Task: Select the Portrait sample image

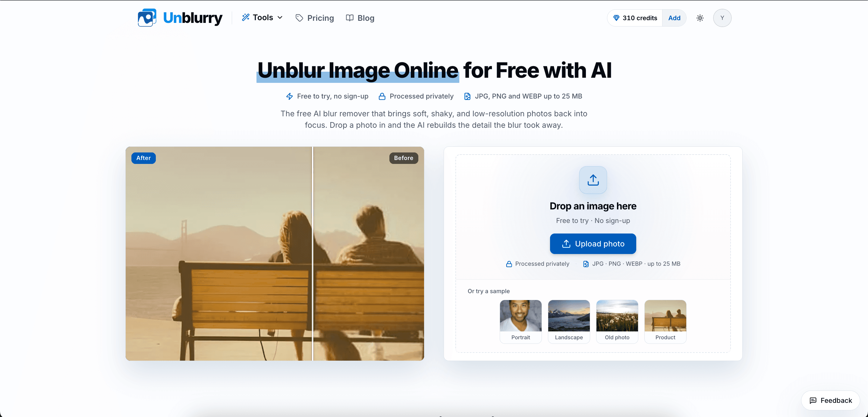Action: pyautogui.click(x=520, y=321)
